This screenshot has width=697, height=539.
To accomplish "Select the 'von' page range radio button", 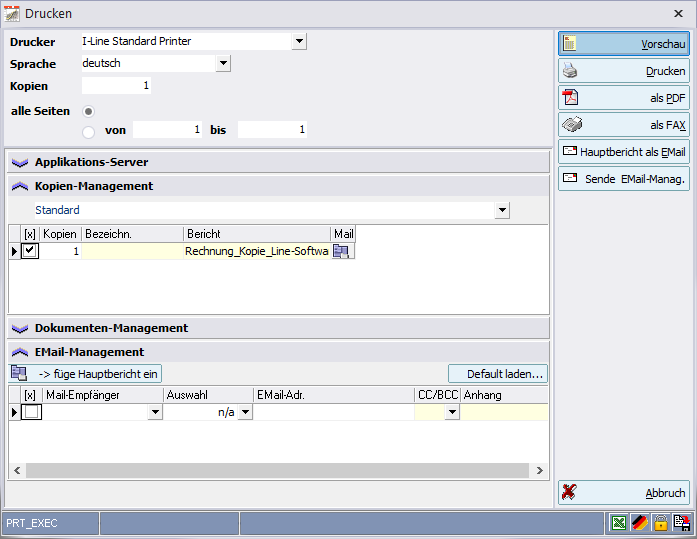I will pos(89,131).
